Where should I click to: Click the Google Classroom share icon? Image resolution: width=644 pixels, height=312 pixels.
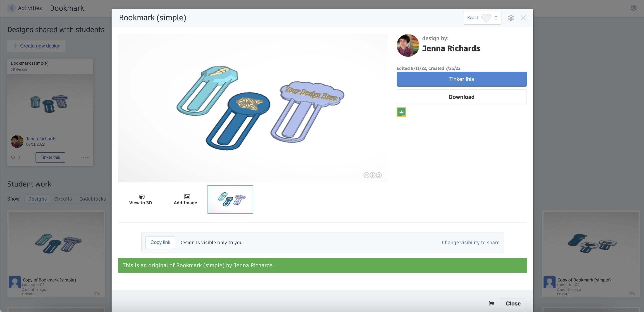tap(401, 112)
